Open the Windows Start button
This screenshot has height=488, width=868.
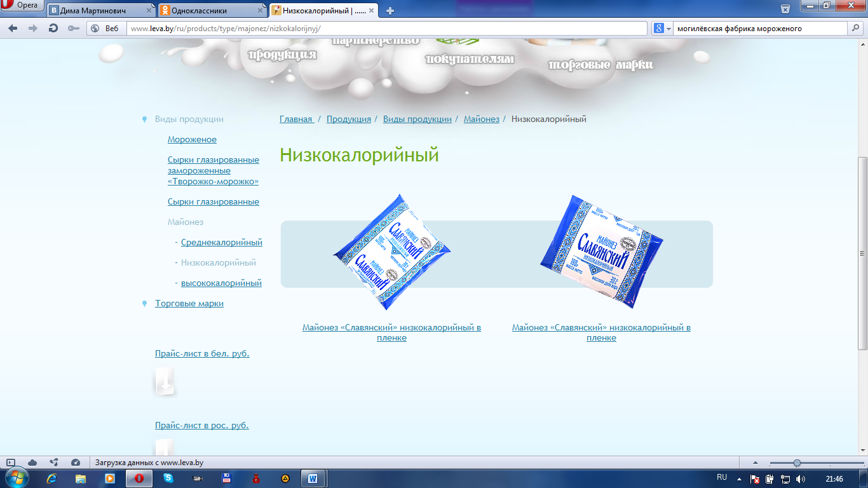pyautogui.click(x=16, y=478)
